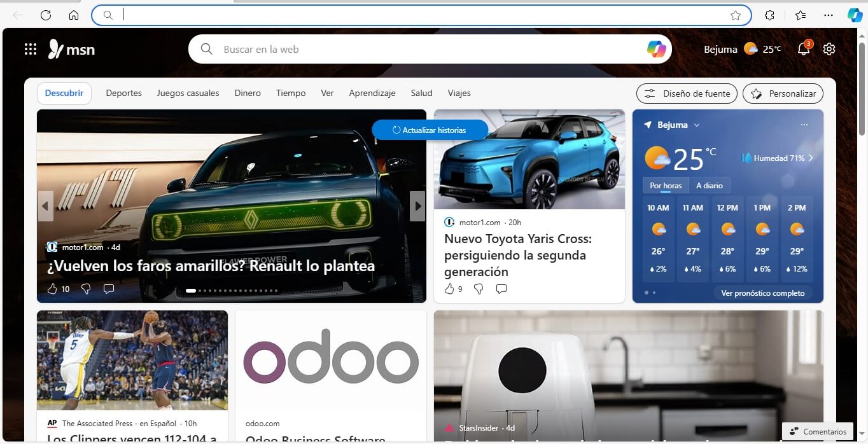Viewport: 868px width, 444px height.
Task: Open the Ver tab
Action: coord(327,94)
